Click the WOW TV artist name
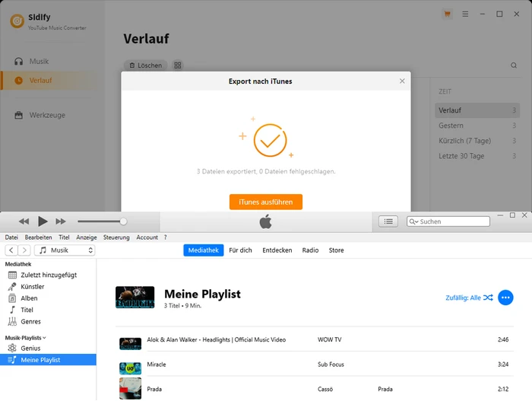The width and height of the screenshot is (532, 401). (x=329, y=340)
